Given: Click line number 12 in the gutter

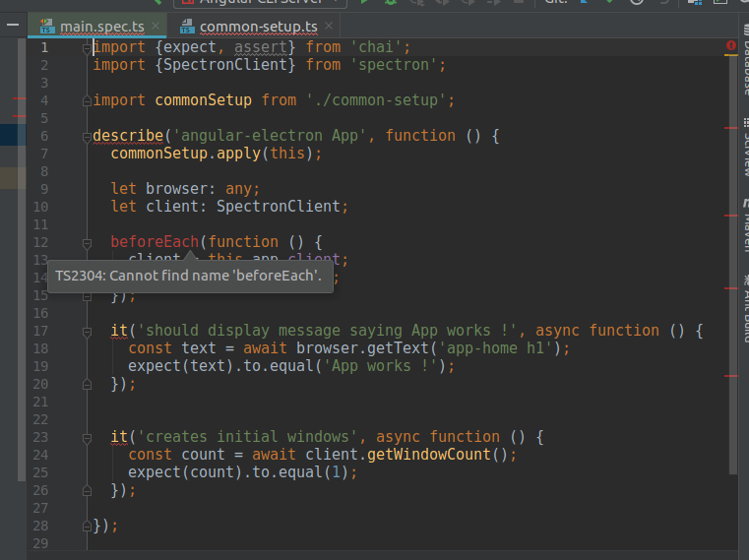Looking at the screenshot, I should pos(40,242).
